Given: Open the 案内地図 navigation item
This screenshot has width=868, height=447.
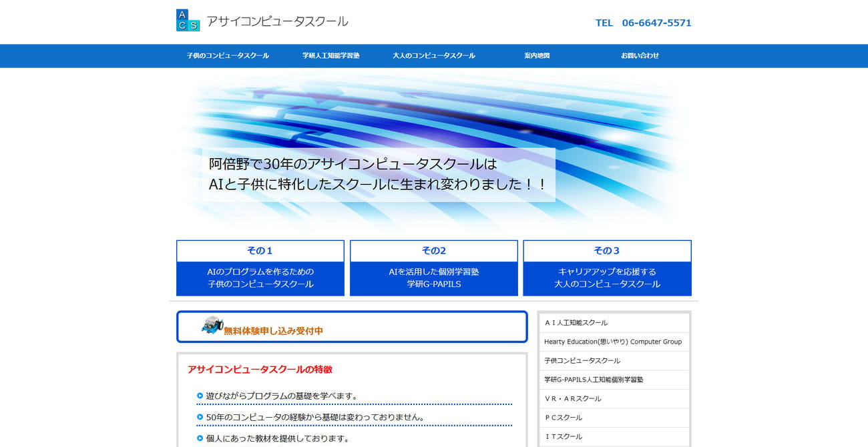Looking at the screenshot, I should point(537,56).
